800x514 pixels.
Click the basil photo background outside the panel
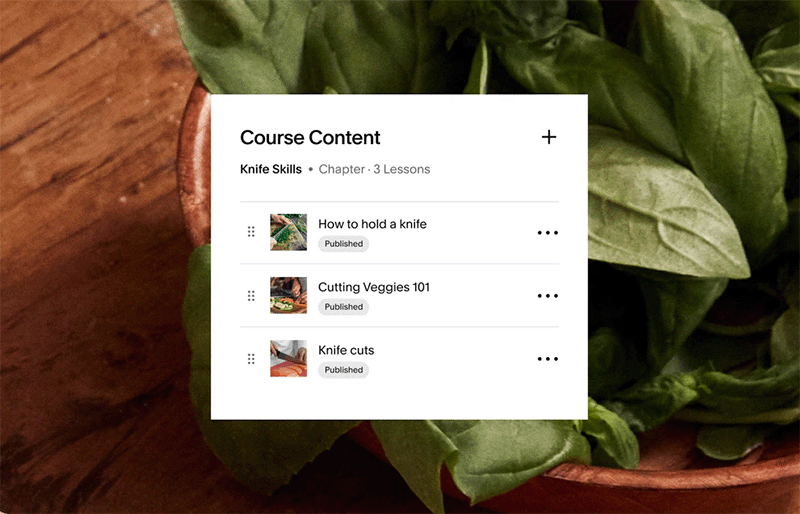point(689,204)
